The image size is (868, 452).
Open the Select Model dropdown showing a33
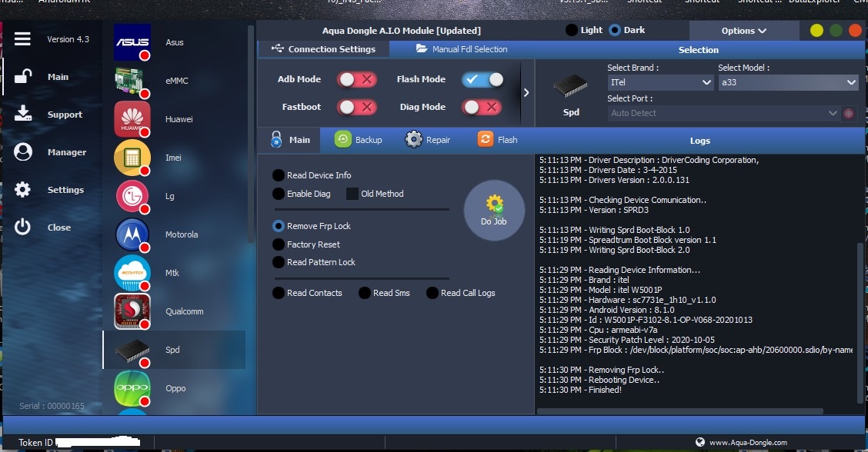coord(788,82)
